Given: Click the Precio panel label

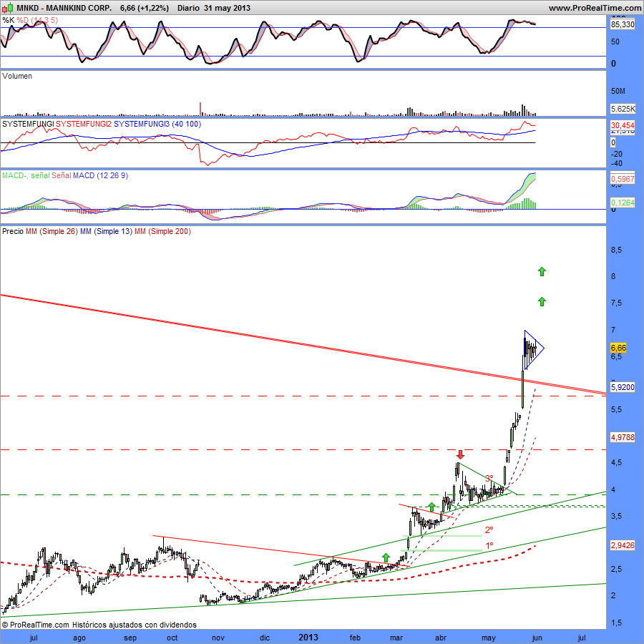Looking at the screenshot, I should coord(13,231).
